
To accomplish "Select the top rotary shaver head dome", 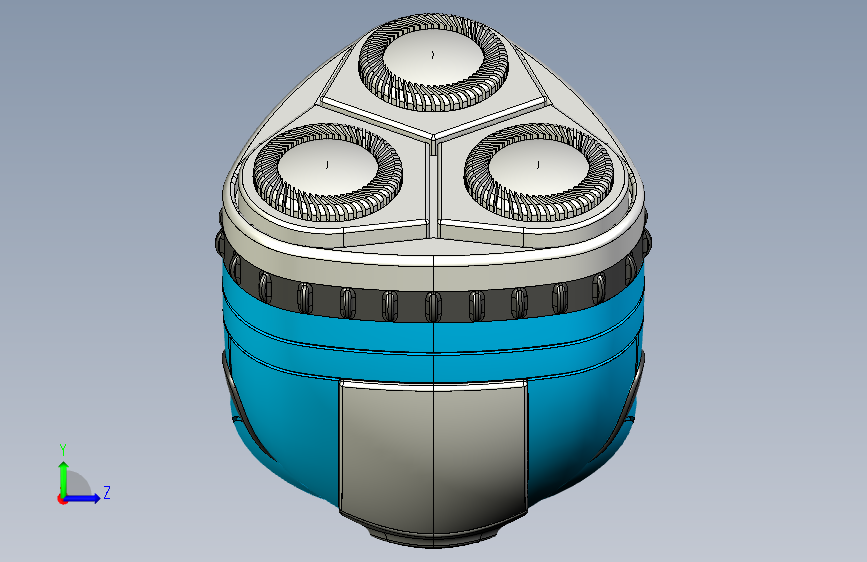I will pyautogui.click(x=432, y=57).
